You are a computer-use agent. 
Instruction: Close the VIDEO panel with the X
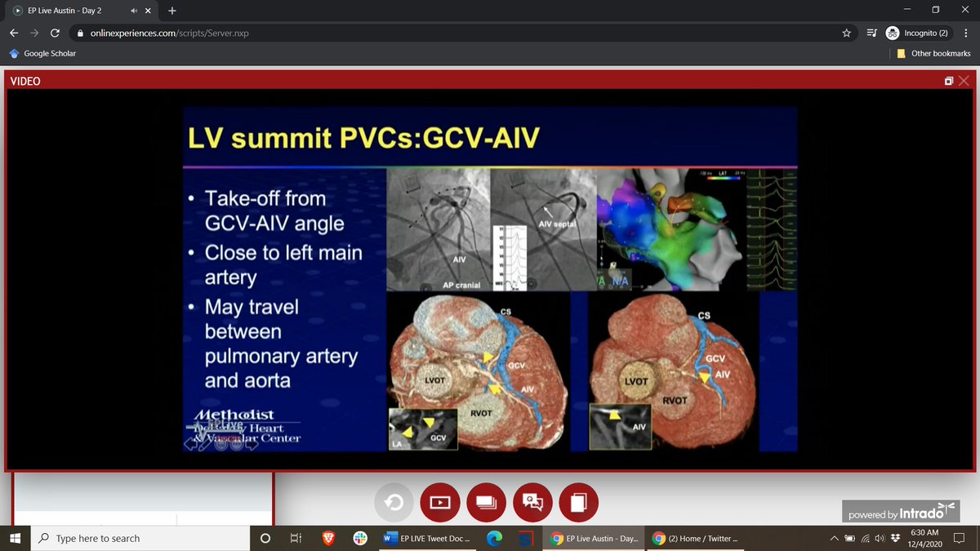pyautogui.click(x=964, y=81)
